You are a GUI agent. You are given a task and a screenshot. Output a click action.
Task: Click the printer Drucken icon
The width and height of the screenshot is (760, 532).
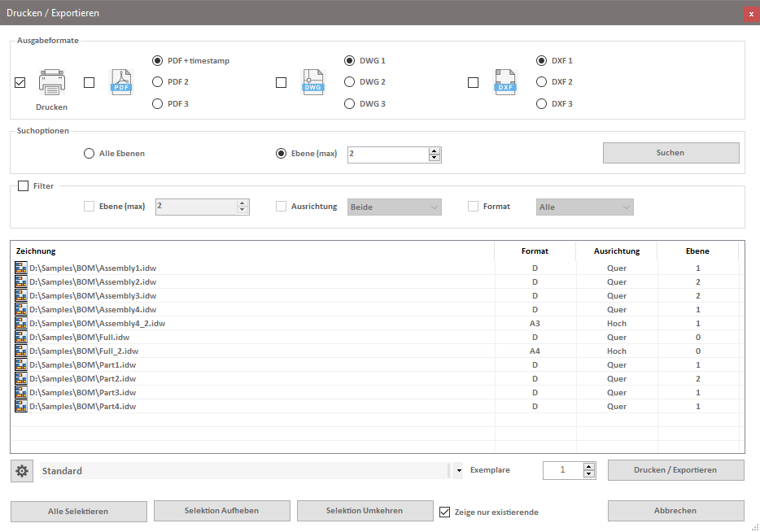pyautogui.click(x=51, y=82)
